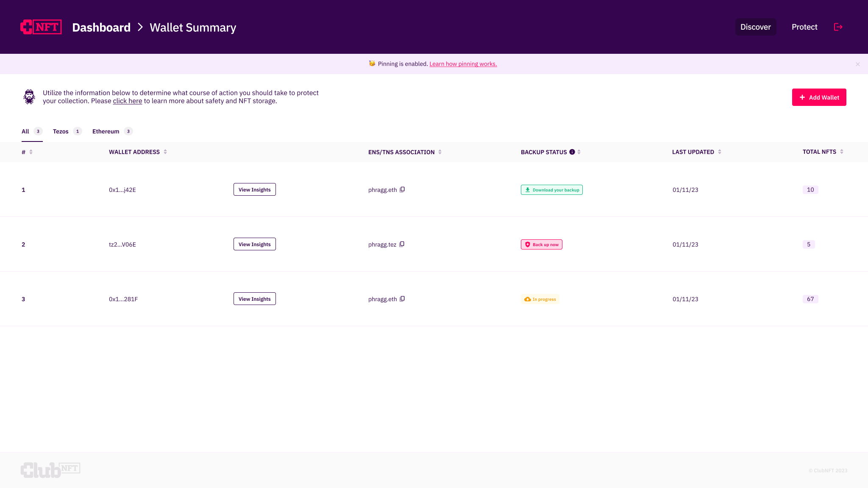
Task: Copy phragg.tez association name
Action: 402,244
